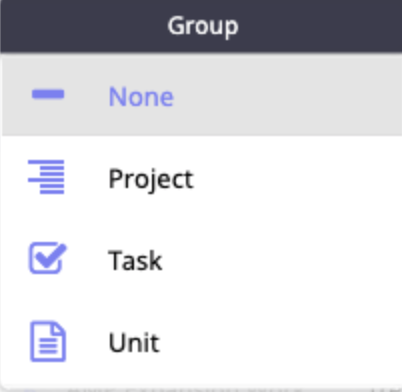The image size is (402, 392).
Task: Choose Project from the Group menu
Action: 202,177
